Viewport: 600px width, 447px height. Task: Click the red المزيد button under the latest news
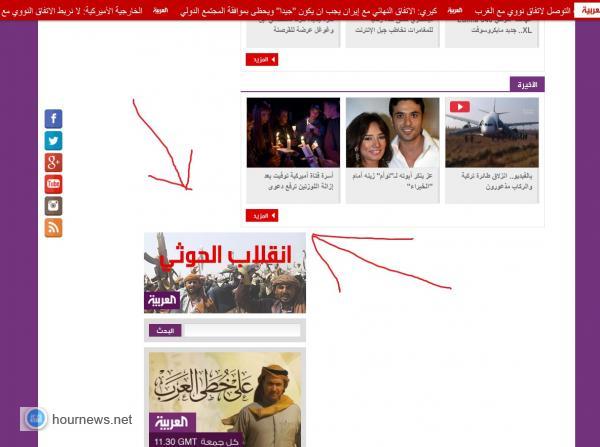click(x=262, y=215)
